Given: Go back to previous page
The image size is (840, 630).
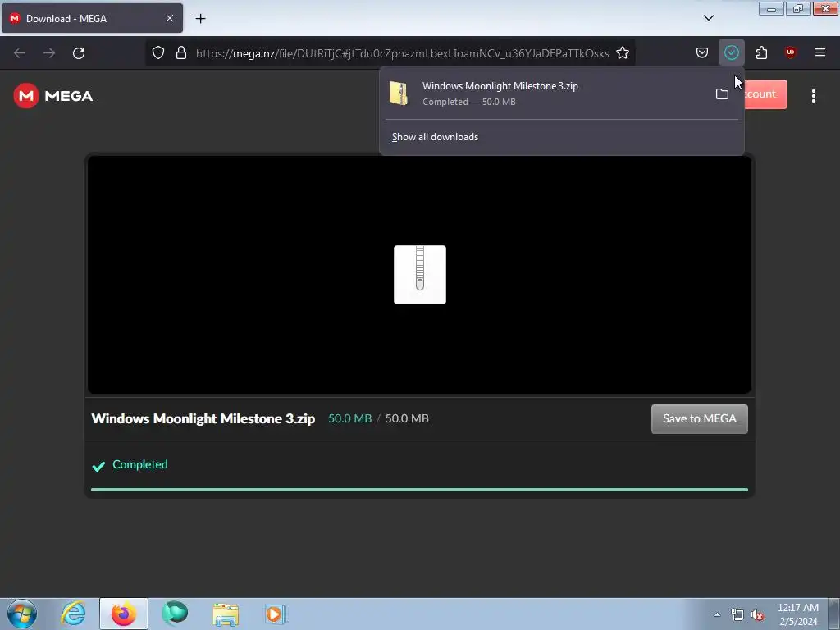Looking at the screenshot, I should point(20,53).
